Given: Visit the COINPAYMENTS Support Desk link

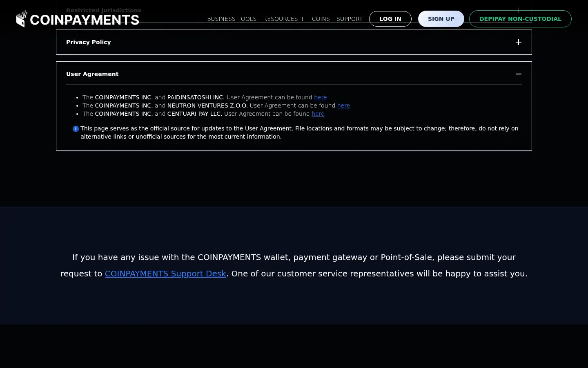Looking at the screenshot, I should (165, 274).
